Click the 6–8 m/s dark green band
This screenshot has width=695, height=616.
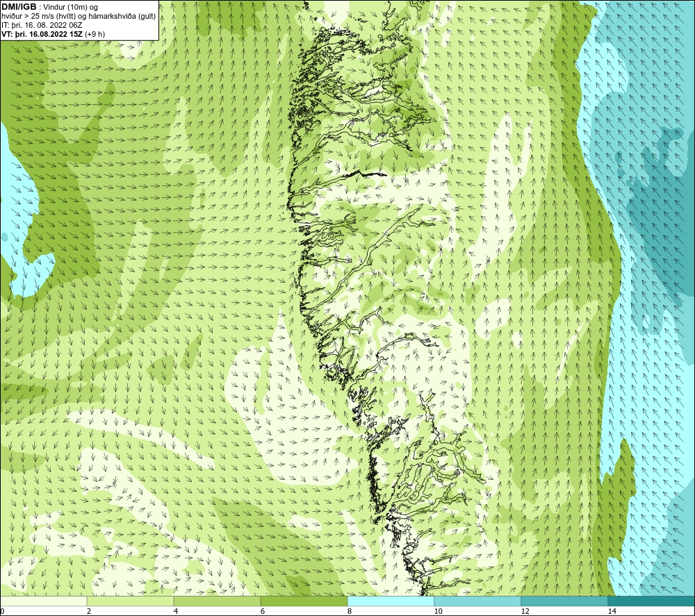[x=304, y=601]
